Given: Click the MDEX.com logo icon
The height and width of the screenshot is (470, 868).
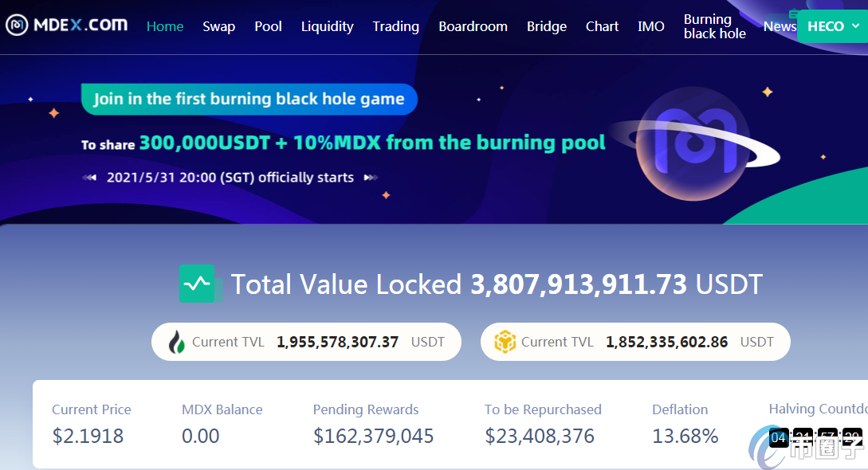Looking at the screenshot, I should click(17, 25).
